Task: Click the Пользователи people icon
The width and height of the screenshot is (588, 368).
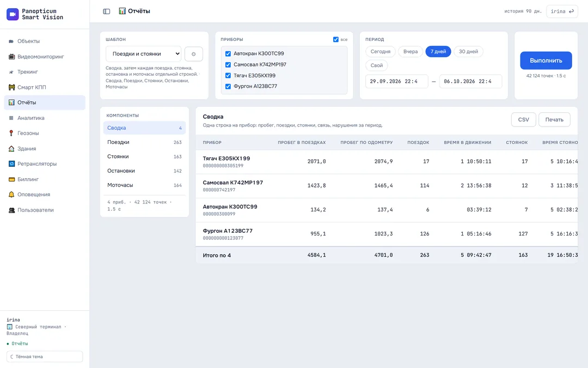Action: [11, 210]
